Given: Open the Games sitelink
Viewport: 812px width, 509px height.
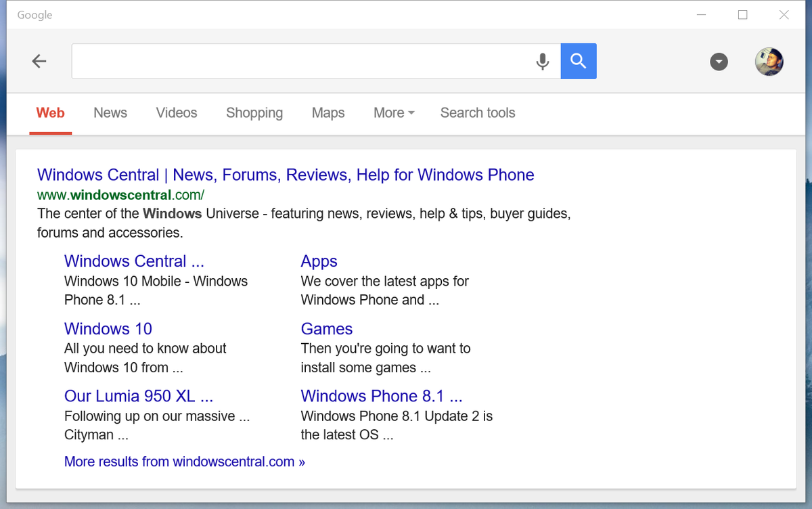Looking at the screenshot, I should click(x=327, y=328).
